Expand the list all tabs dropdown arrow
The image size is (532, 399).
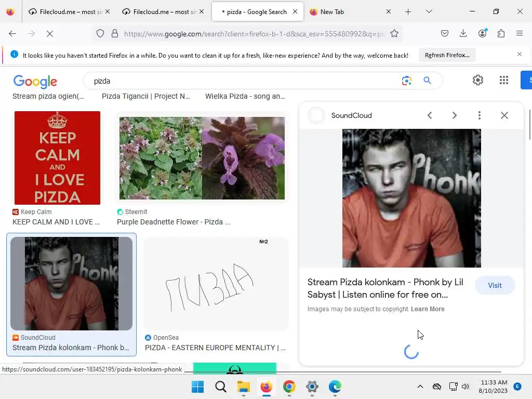(429, 11)
